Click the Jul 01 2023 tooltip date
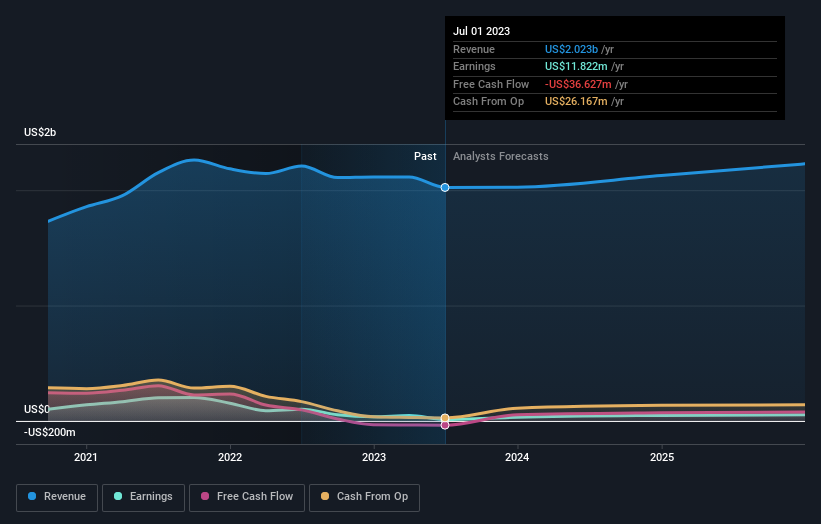Image resolution: width=821 pixels, height=524 pixels. point(481,31)
